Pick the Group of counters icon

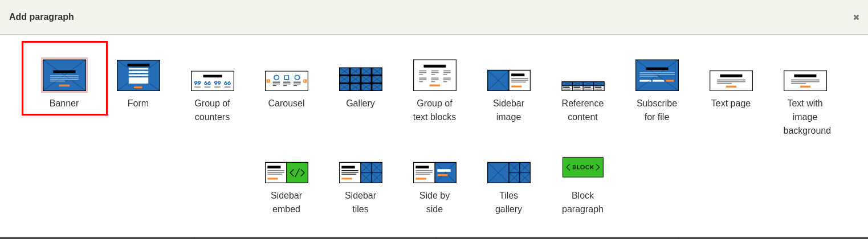[213, 81]
